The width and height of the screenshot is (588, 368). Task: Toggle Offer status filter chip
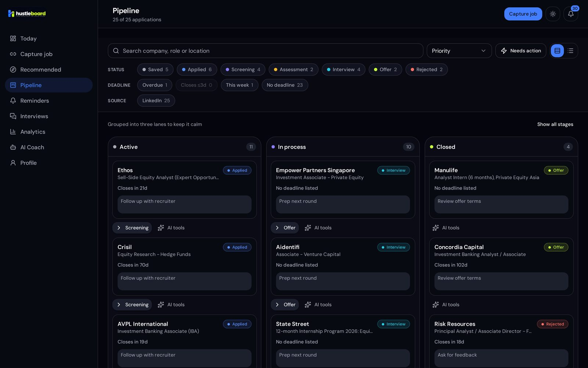tap(385, 70)
